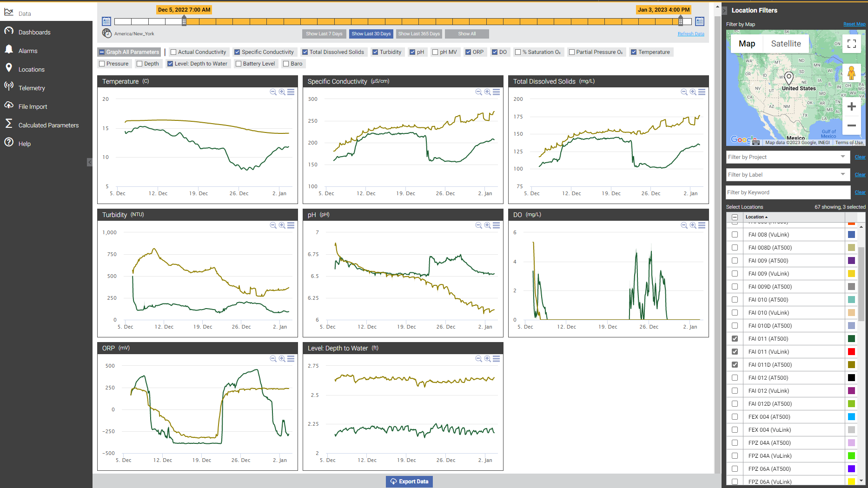Click the red color swatch for FAI 011 (VuLink)
This screenshot has width=868, height=488.
click(851, 352)
